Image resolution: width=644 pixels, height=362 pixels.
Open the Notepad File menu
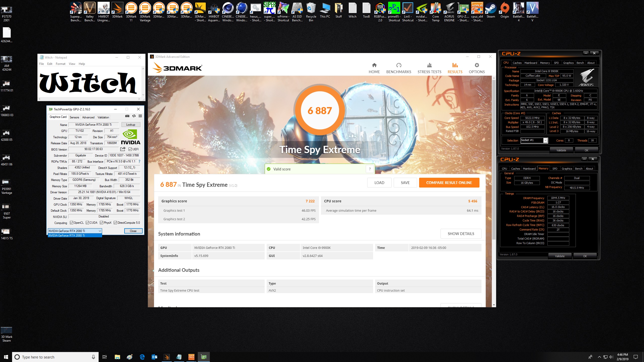(x=42, y=64)
